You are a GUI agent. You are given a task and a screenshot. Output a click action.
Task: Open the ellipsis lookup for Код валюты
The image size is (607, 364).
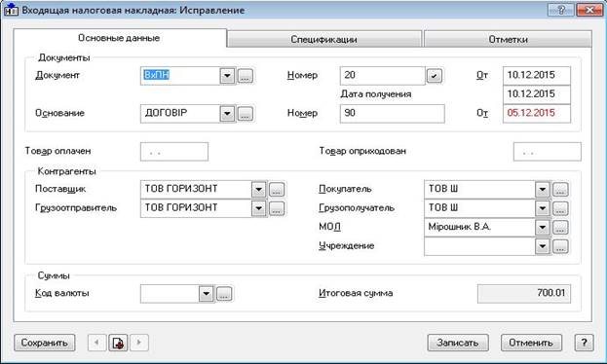224,294
